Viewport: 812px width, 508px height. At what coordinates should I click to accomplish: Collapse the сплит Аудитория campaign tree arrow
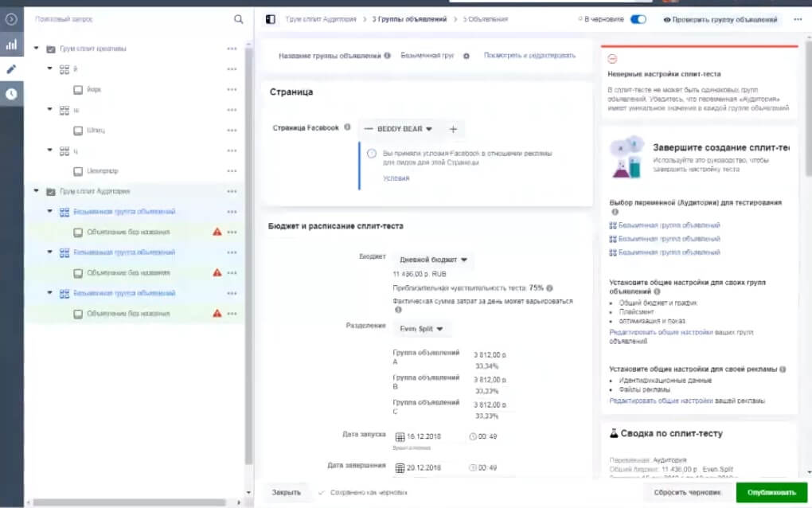click(x=37, y=191)
